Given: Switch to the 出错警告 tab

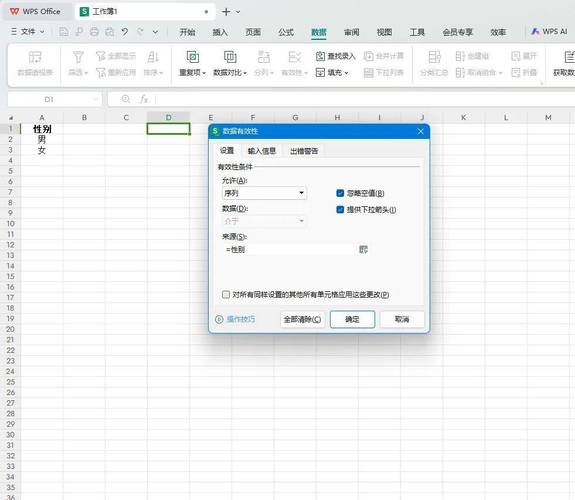Looking at the screenshot, I should [304, 151].
